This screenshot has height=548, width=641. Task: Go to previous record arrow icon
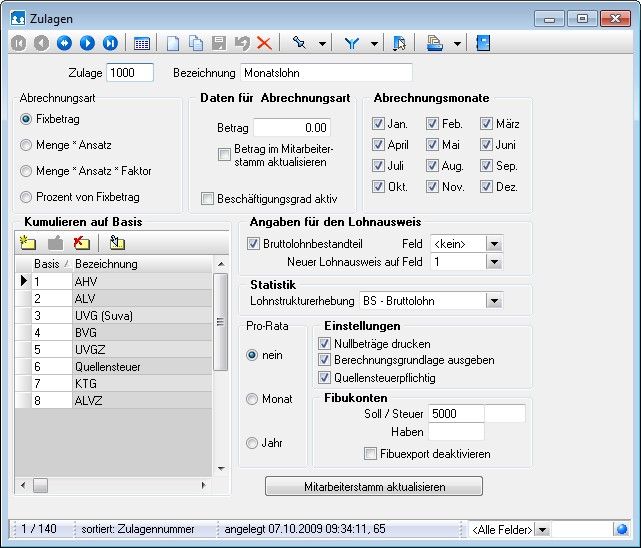pyautogui.click(x=41, y=43)
